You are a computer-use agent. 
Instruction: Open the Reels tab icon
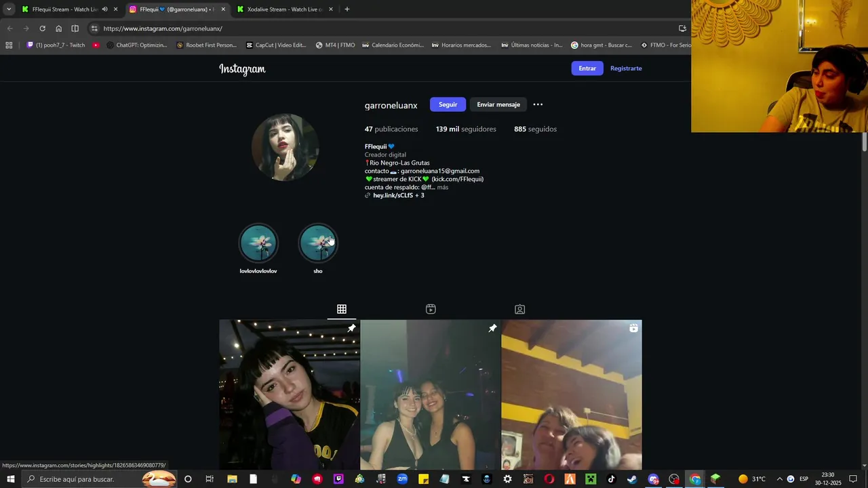(x=431, y=309)
